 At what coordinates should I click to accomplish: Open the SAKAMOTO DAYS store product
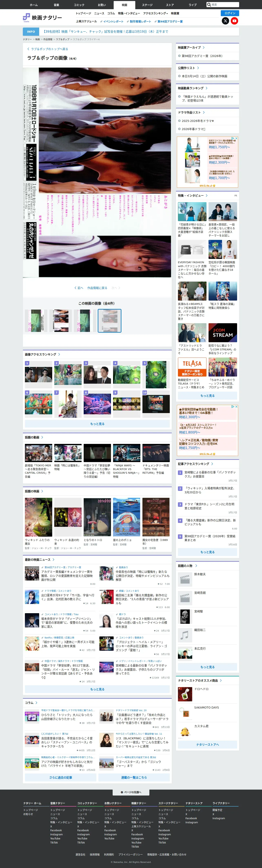(208, 713)
